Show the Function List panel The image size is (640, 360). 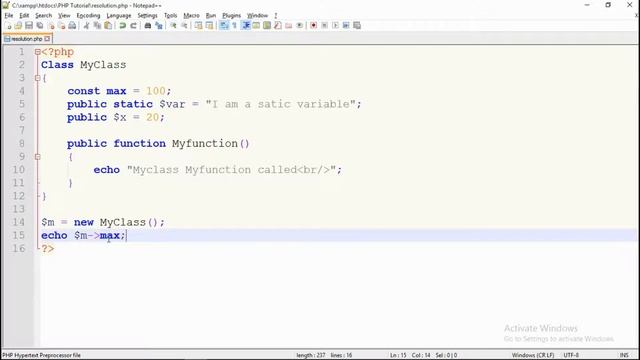(278, 25)
